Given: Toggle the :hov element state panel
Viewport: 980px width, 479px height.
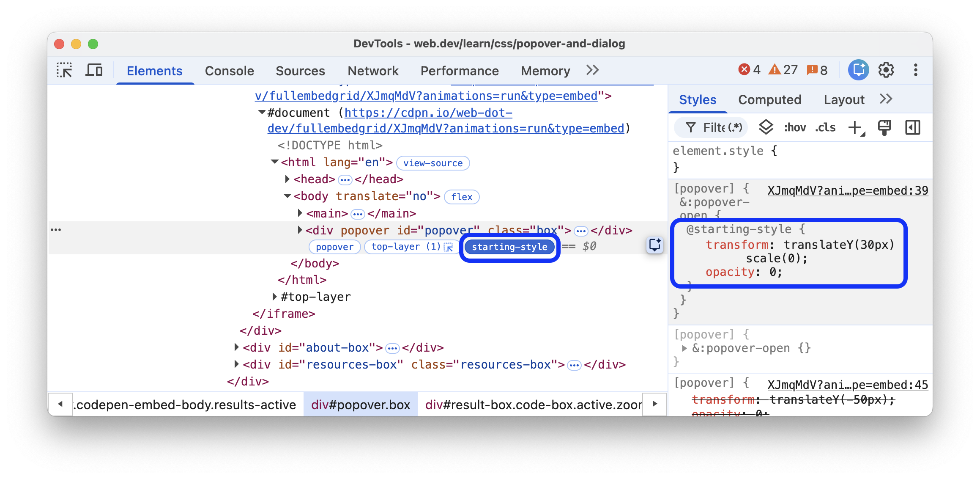Looking at the screenshot, I should [795, 127].
